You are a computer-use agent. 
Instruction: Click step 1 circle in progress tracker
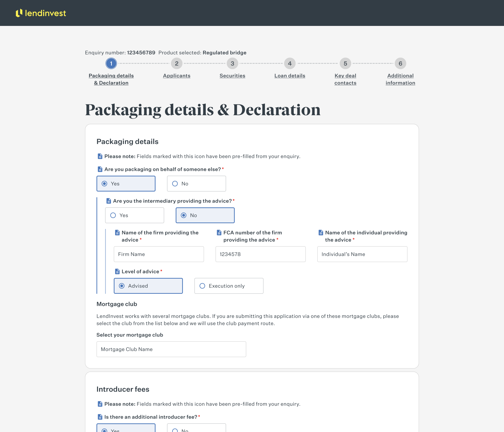(x=111, y=64)
